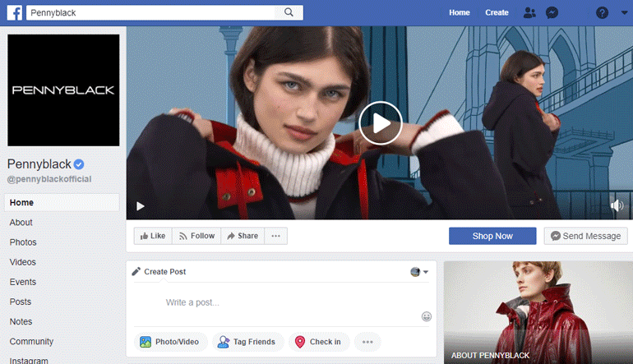Image resolution: width=633 pixels, height=364 pixels.
Task: Open Community in the page sidebar
Action: (x=31, y=341)
